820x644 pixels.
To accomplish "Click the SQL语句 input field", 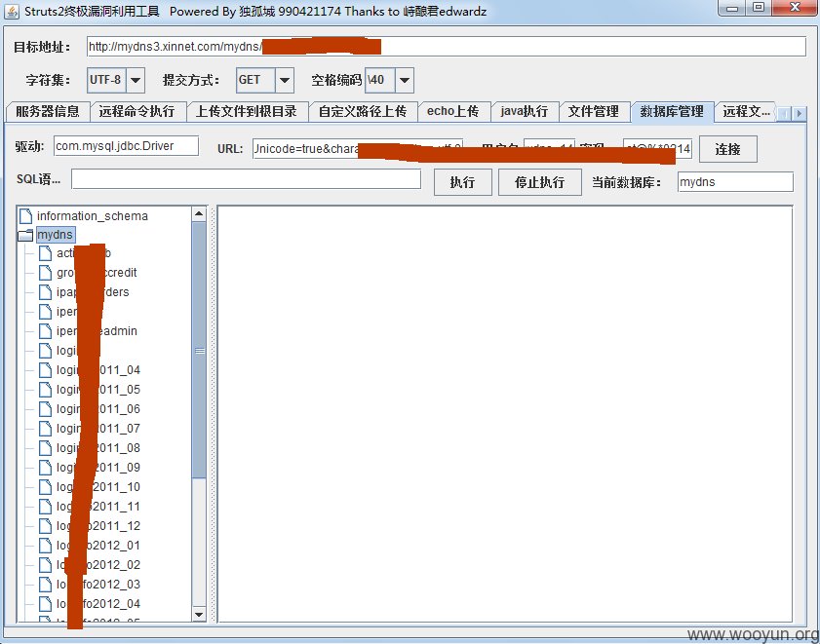I will [x=246, y=178].
